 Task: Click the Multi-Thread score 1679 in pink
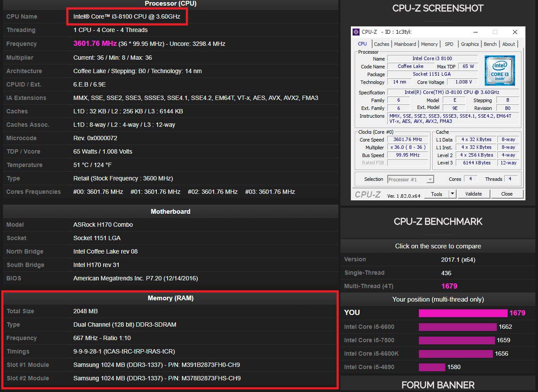click(x=449, y=286)
